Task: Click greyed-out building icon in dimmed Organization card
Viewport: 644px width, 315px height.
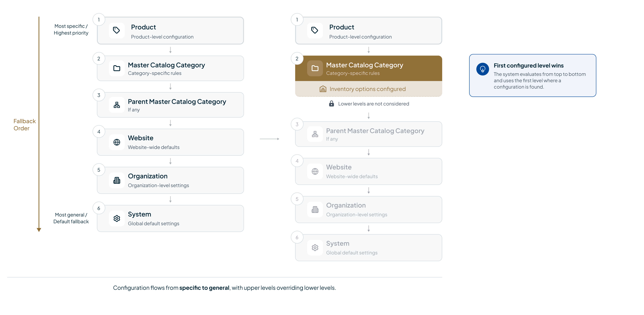Action: 315,209
